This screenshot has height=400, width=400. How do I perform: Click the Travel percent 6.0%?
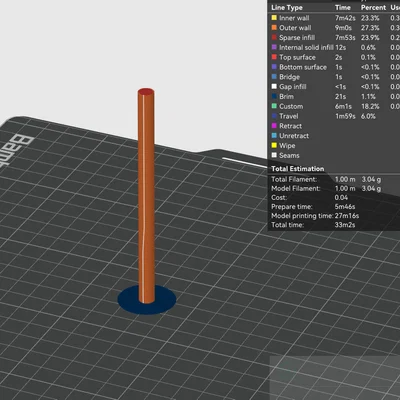368,116
